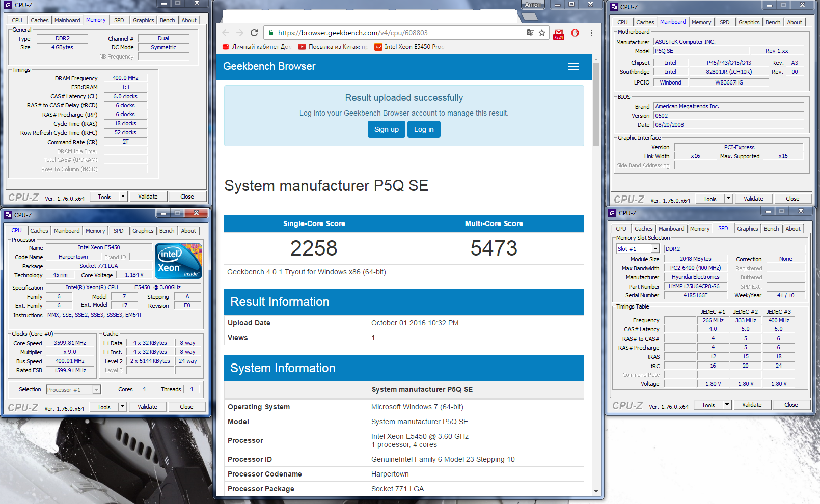Open Memory tab in SPD window
820x504 pixels.
click(x=700, y=229)
